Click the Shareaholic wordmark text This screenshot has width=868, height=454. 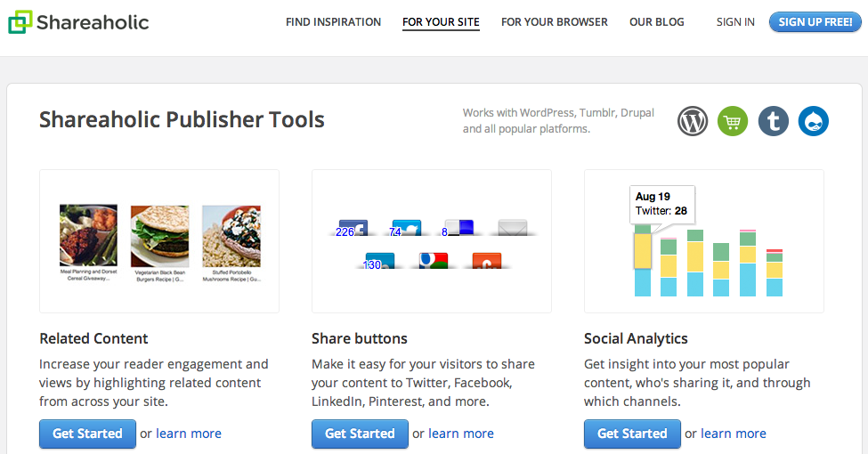pyautogui.click(x=93, y=22)
